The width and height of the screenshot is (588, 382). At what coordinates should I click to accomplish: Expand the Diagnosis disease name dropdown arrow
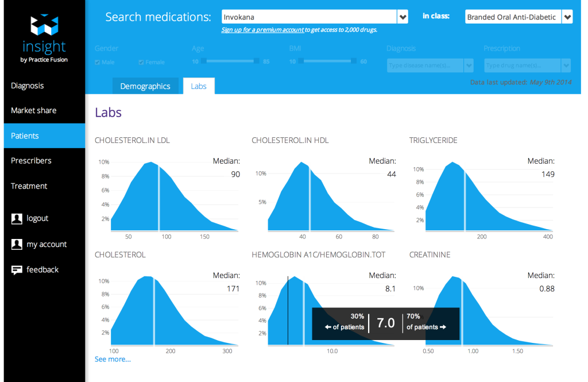tap(469, 65)
